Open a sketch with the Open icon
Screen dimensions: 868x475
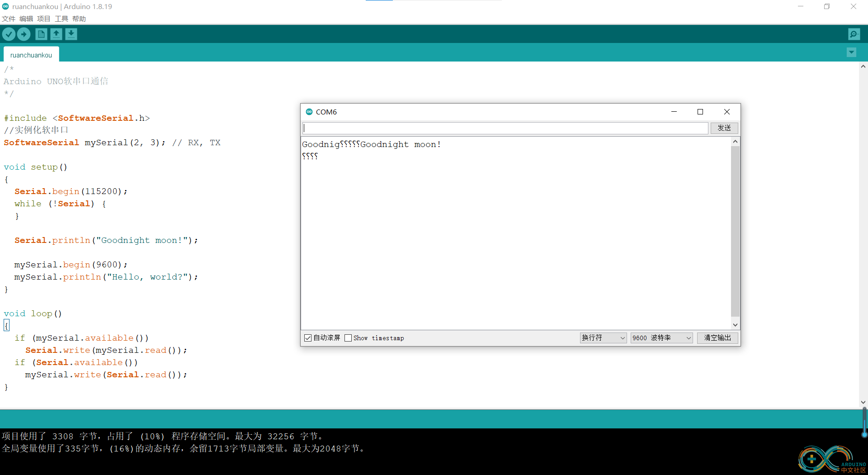pos(56,34)
